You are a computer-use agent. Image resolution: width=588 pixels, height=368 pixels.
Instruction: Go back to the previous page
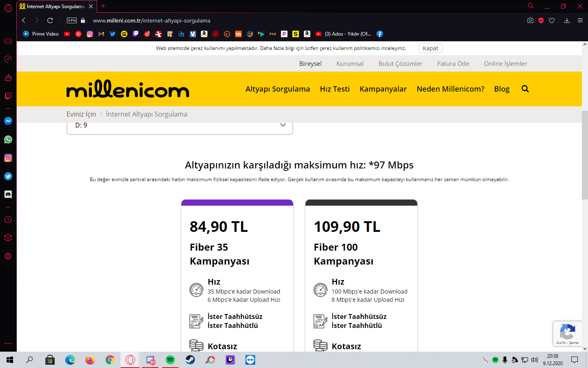click(24, 20)
